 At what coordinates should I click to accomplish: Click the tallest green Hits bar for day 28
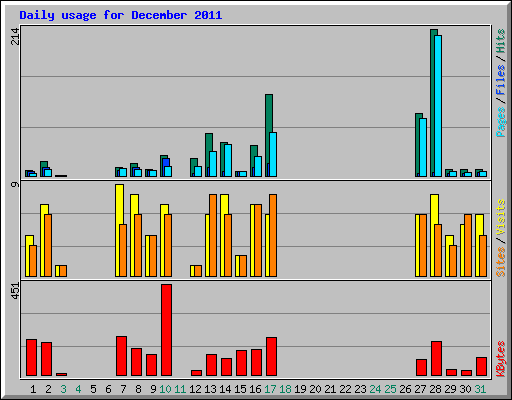[x=432, y=103]
